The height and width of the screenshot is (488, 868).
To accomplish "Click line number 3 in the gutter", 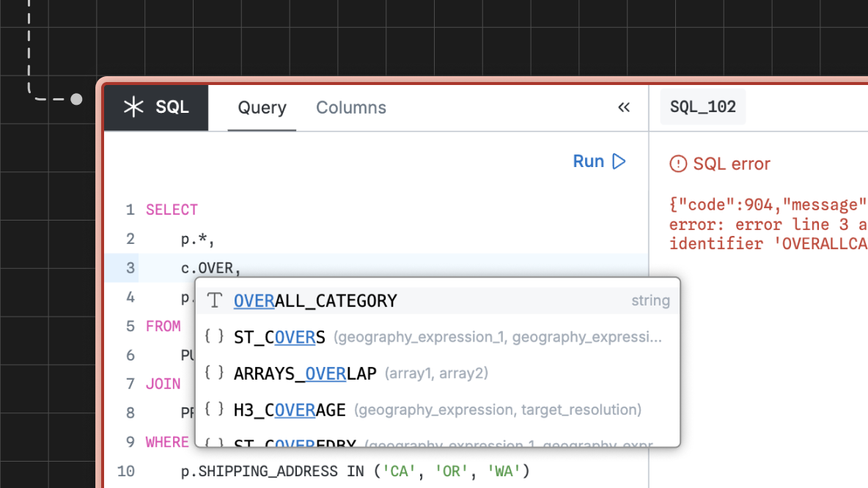I will pyautogui.click(x=130, y=267).
